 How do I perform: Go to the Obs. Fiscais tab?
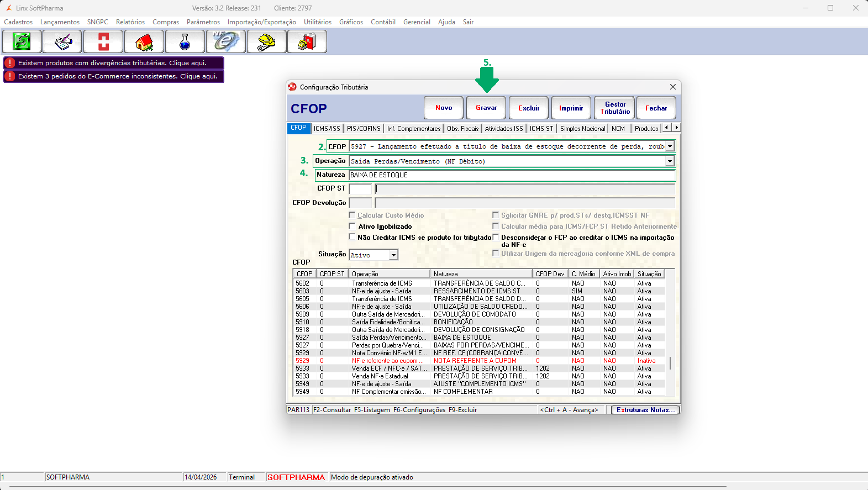pyautogui.click(x=463, y=129)
